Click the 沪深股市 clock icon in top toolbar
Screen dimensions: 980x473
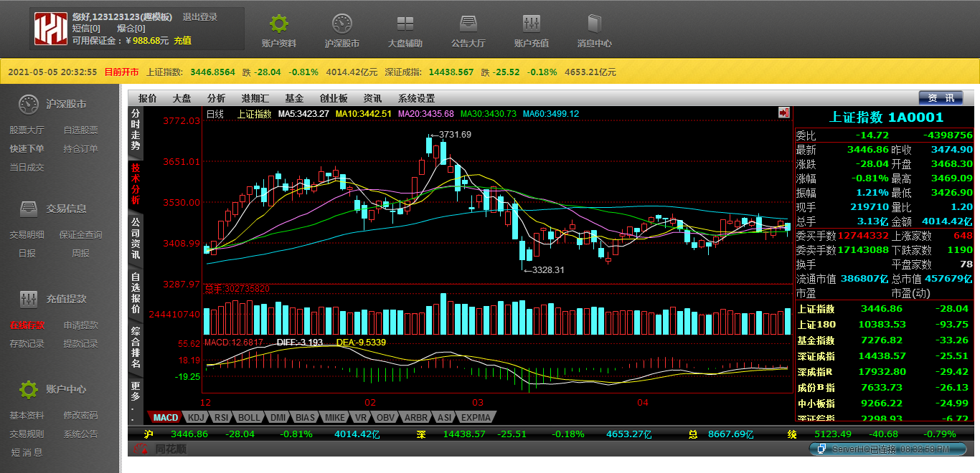342,24
